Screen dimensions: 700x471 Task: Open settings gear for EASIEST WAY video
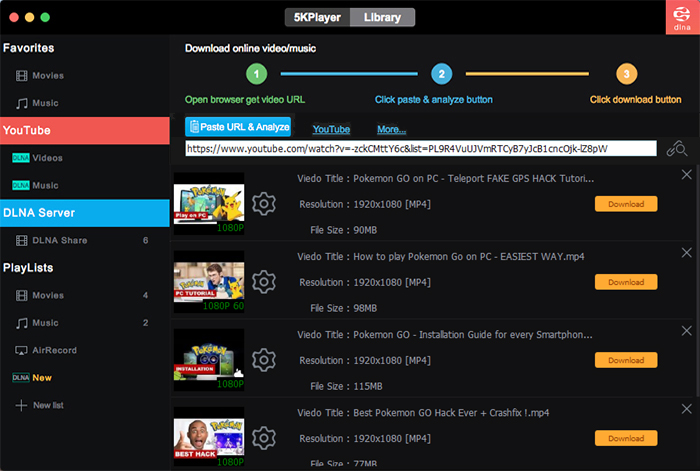(x=264, y=282)
